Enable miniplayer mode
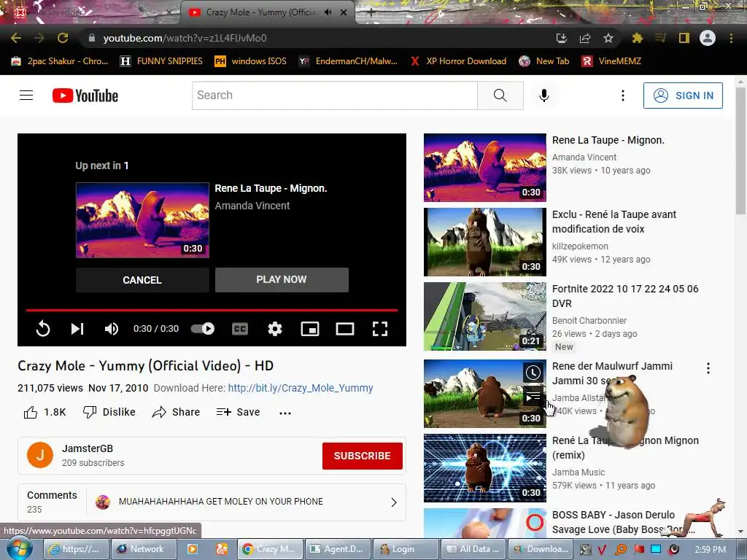 309,329
